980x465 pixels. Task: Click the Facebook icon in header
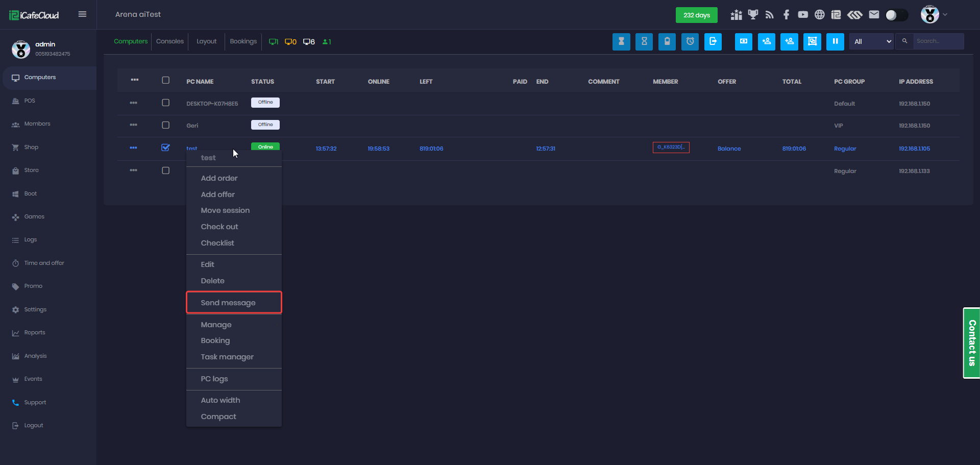pos(786,15)
